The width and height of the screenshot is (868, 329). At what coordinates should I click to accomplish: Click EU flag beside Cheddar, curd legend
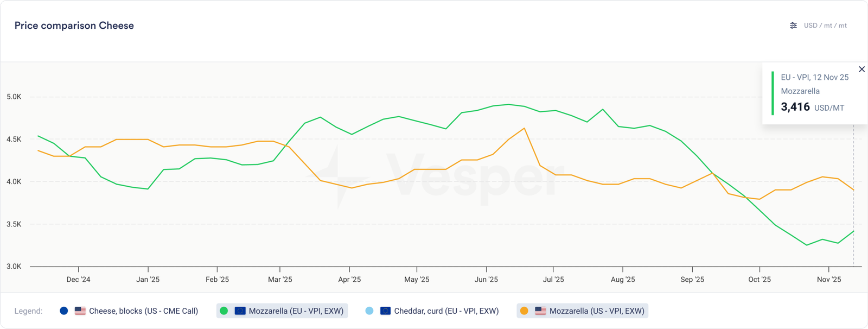(x=385, y=311)
